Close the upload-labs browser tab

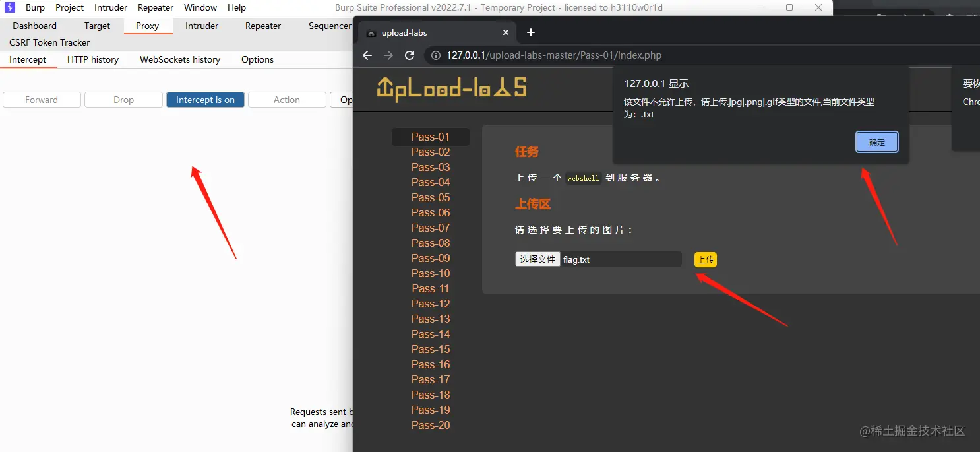pos(506,32)
